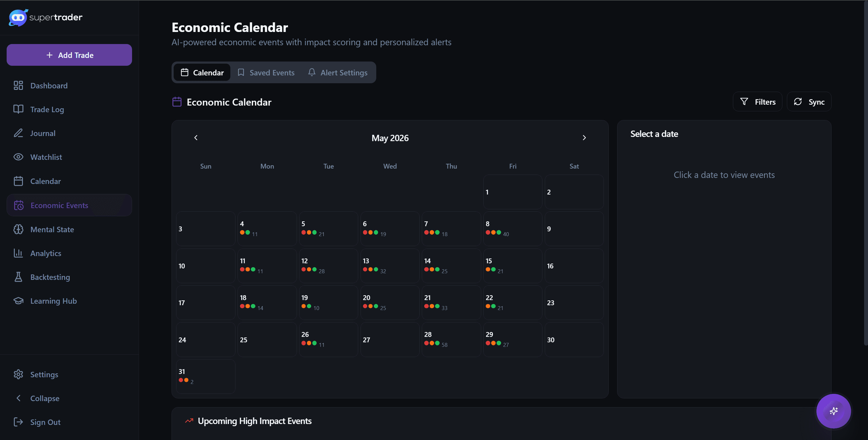Open Mental State brain icon
This screenshot has width=868, height=440.
(18, 229)
